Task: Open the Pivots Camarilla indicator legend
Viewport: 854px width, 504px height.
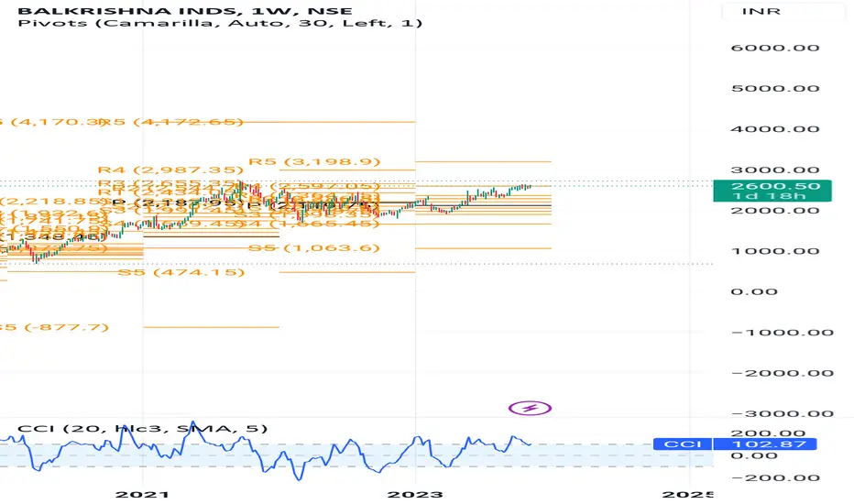Action: (220, 24)
